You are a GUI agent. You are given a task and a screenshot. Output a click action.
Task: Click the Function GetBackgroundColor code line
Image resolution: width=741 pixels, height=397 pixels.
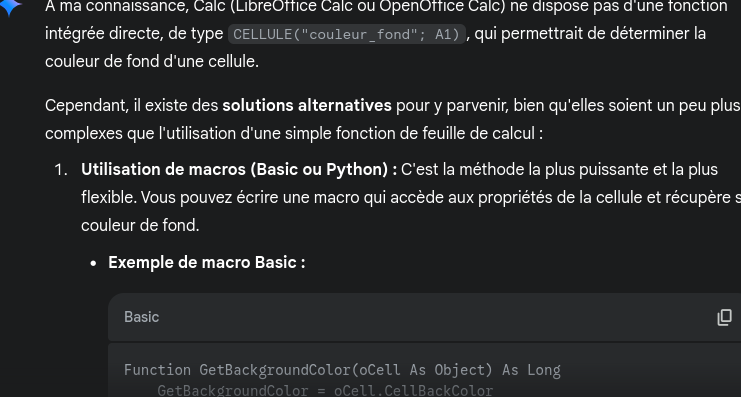(x=342, y=370)
